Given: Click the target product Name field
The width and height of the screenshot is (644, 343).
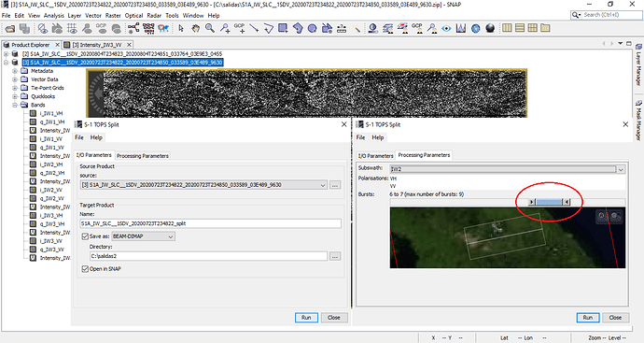Looking at the screenshot, I should click(x=210, y=223).
